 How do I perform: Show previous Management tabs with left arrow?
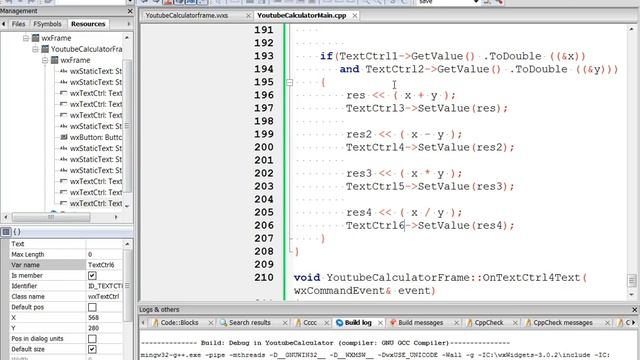pos(4,24)
